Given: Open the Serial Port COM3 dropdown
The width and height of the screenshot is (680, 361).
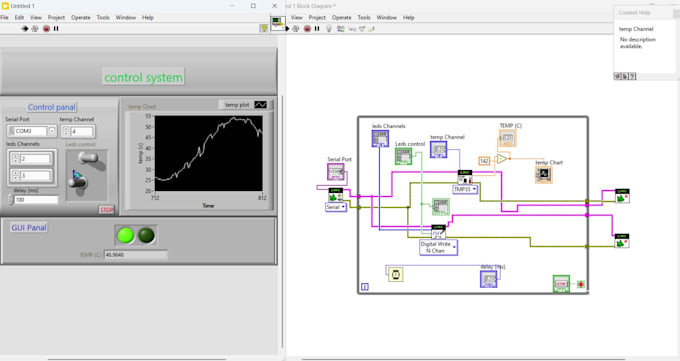Looking at the screenshot, I should (52, 131).
